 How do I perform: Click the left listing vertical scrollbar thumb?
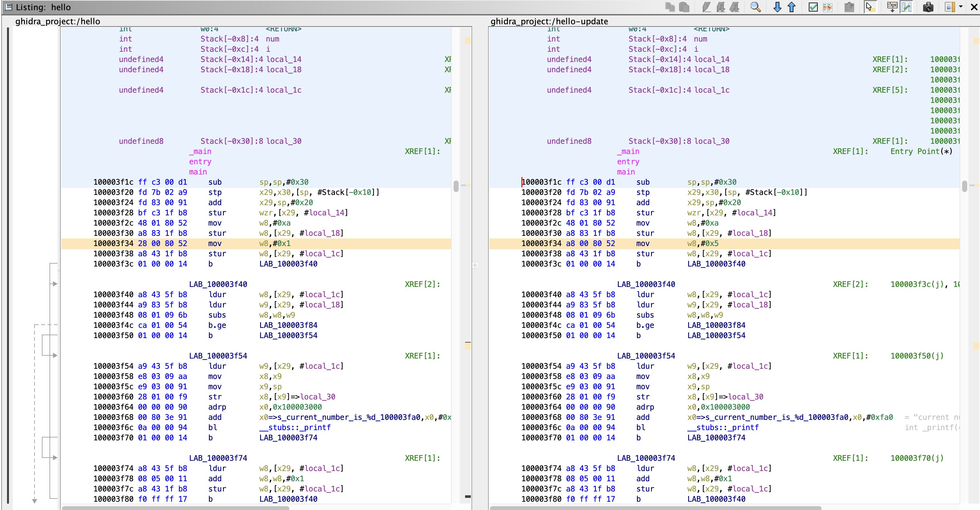(456, 186)
